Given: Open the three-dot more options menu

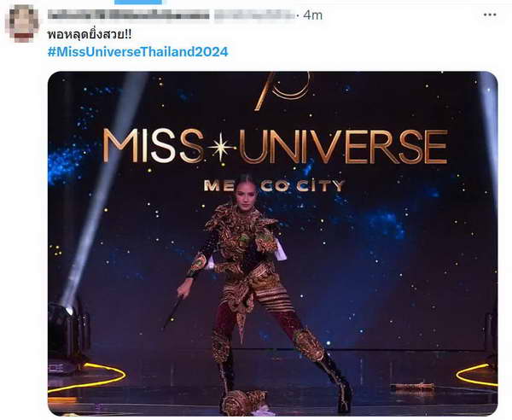Looking at the screenshot, I should 490,15.
